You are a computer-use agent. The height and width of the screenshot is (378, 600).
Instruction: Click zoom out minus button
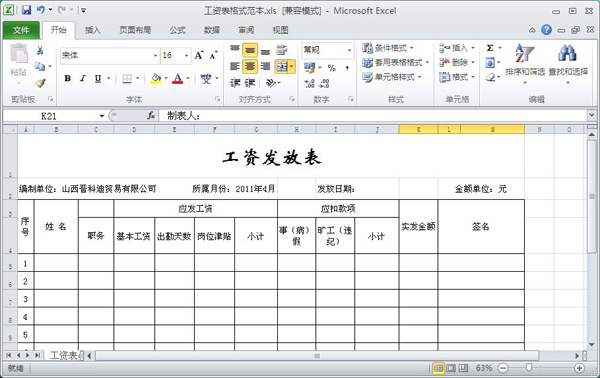point(503,368)
